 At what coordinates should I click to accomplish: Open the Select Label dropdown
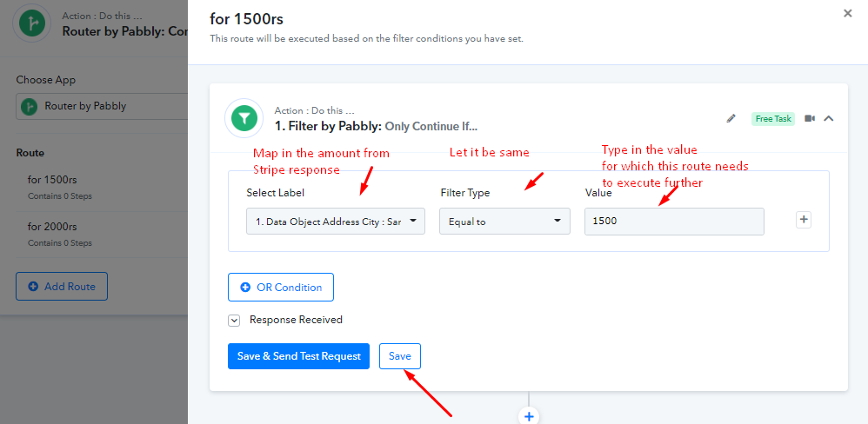point(336,221)
